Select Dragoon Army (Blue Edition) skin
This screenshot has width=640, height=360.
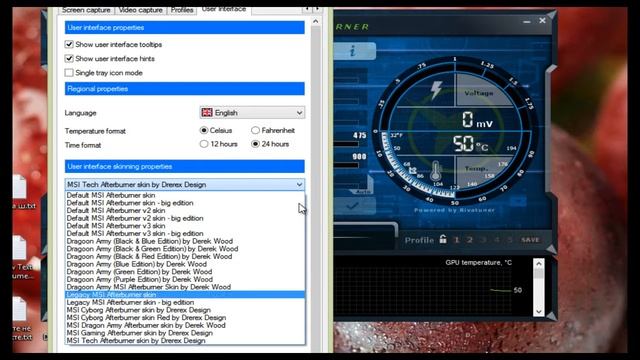(x=185, y=264)
